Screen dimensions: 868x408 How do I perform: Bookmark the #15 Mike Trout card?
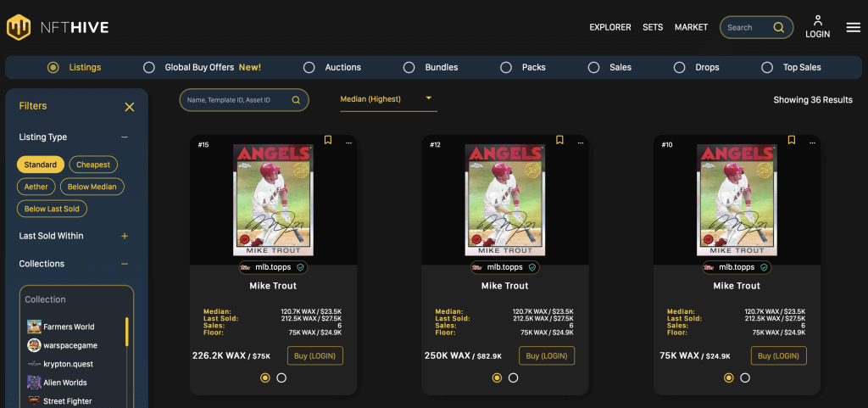328,140
